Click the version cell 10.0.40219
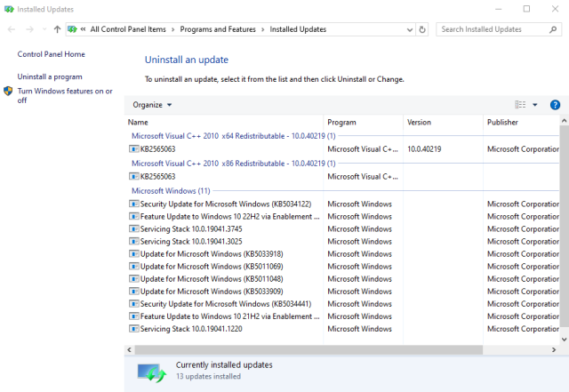Image resolution: width=569 pixels, height=392 pixels. pos(424,149)
